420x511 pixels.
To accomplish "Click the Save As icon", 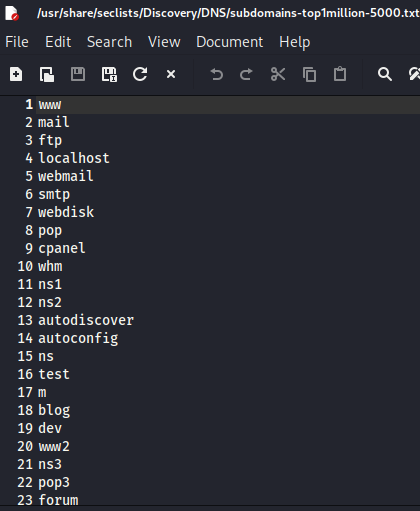I will click(109, 74).
